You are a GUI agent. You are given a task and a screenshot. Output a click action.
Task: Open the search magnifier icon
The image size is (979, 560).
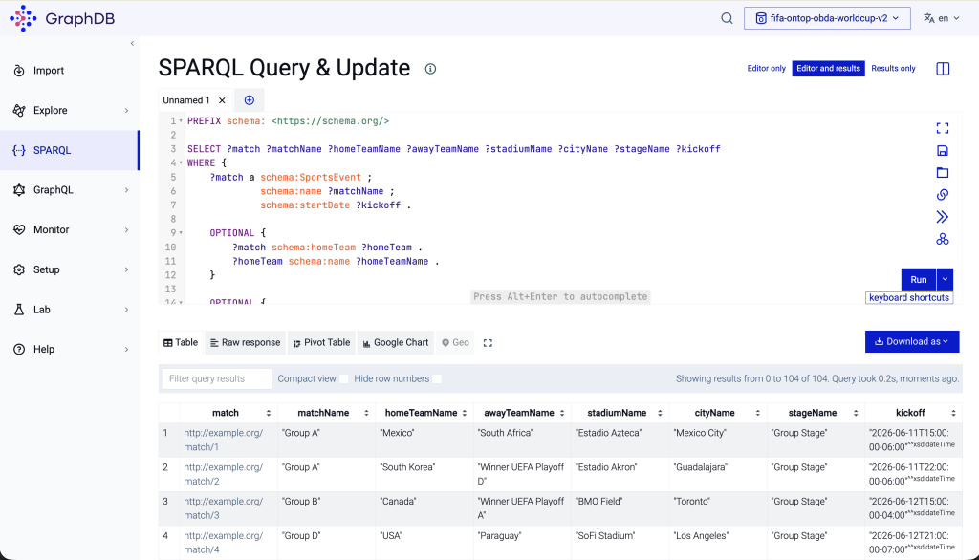tap(727, 18)
